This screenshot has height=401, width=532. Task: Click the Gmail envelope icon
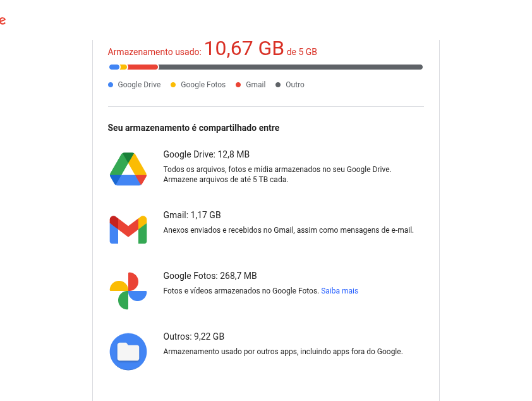(128, 230)
